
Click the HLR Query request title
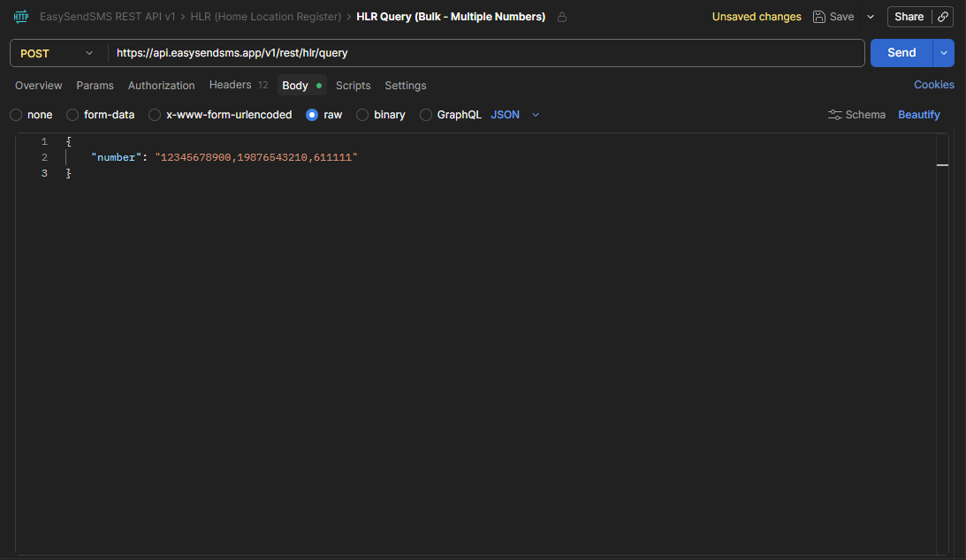[451, 17]
